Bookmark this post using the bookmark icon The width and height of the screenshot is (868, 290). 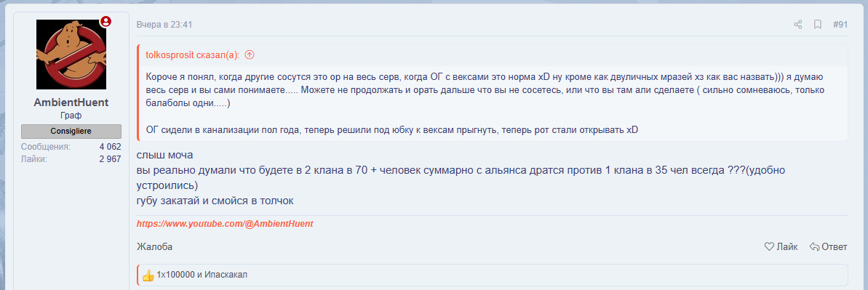point(817,25)
